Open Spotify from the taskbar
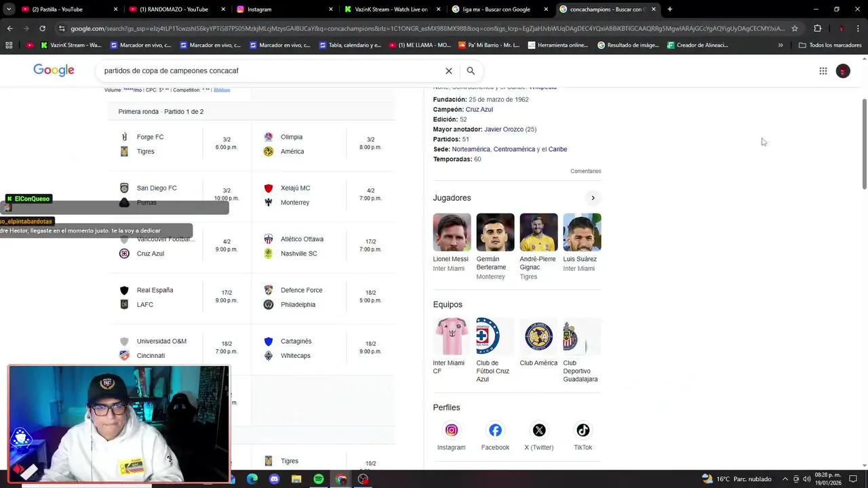Image resolution: width=868 pixels, height=488 pixels. (319, 479)
